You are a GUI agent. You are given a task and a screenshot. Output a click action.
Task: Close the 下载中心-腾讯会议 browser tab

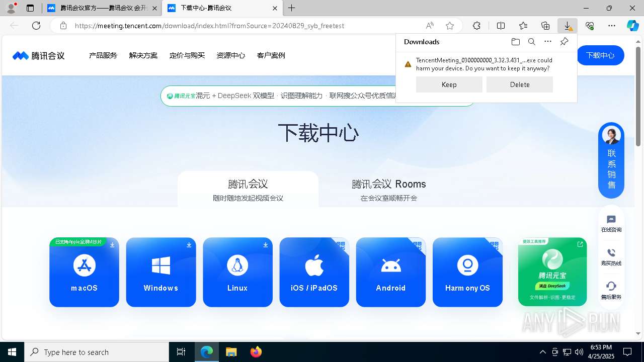275,8
